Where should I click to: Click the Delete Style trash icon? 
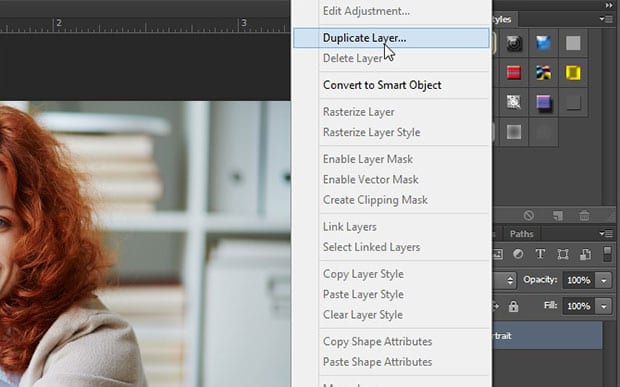coord(584,215)
